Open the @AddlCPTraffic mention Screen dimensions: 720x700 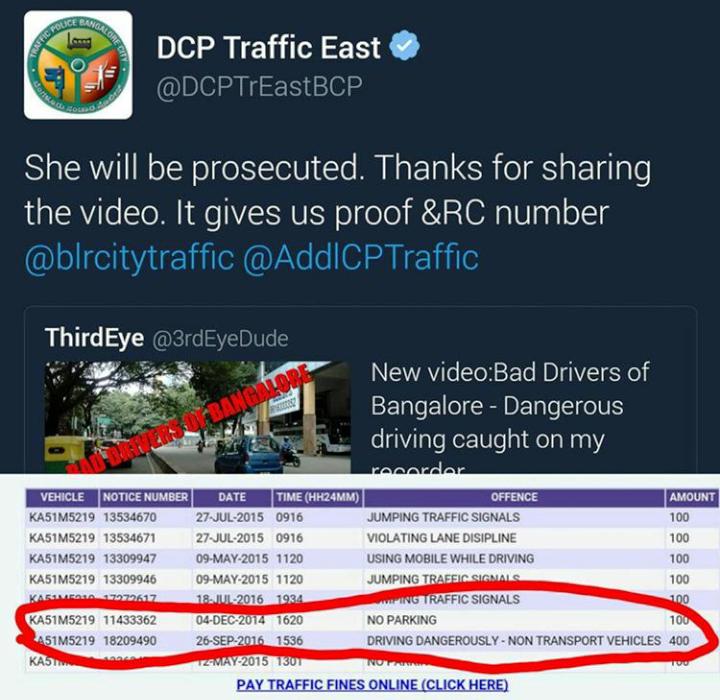(x=360, y=257)
